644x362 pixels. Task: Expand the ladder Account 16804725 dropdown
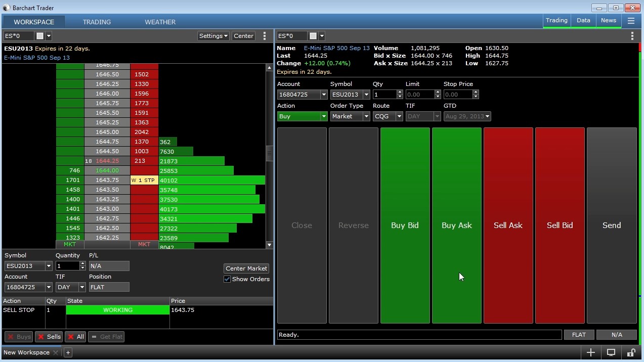(x=49, y=287)
